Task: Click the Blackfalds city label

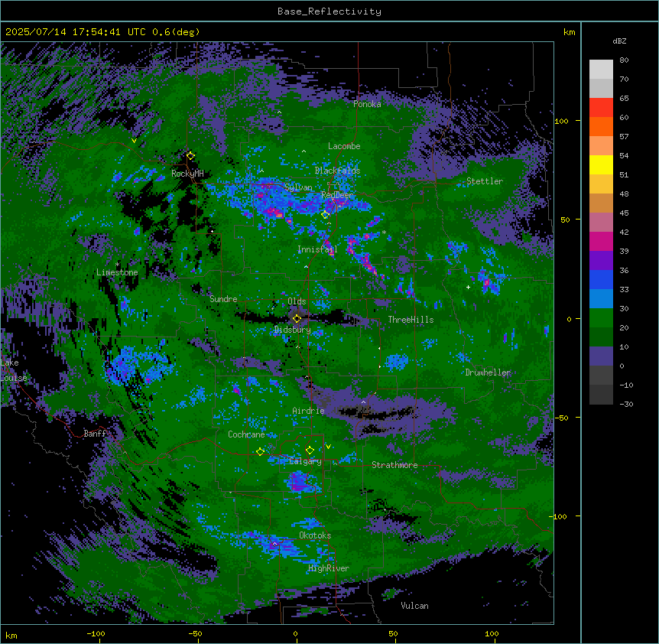Action: 337,171
